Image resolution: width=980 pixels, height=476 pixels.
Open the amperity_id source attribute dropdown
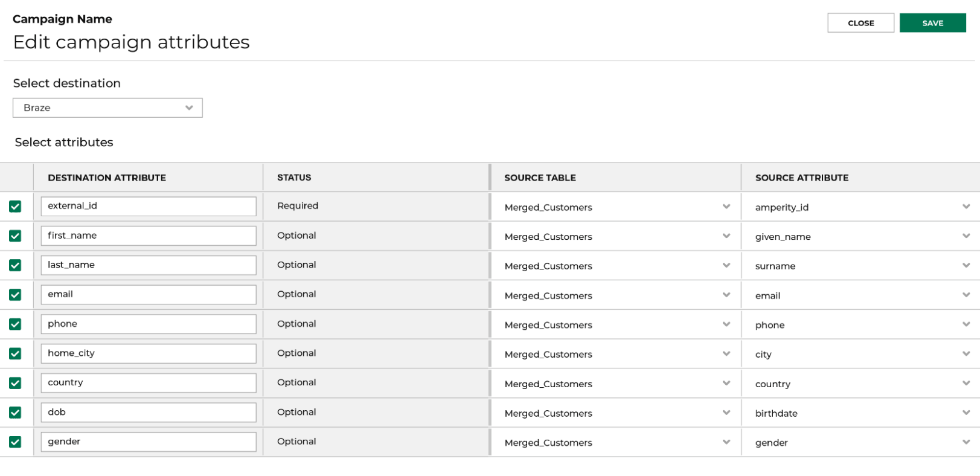pyautogui.click(x=860, y=207)
